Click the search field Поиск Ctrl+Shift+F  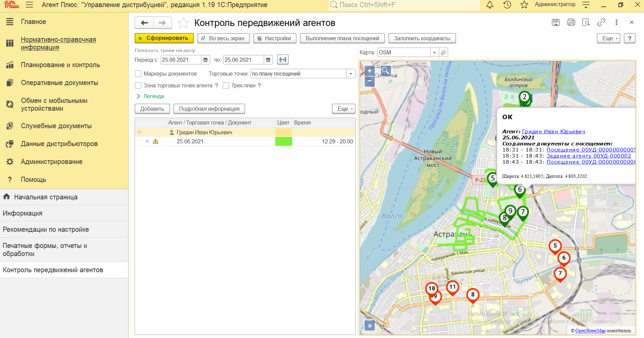[x=404, y=5]
